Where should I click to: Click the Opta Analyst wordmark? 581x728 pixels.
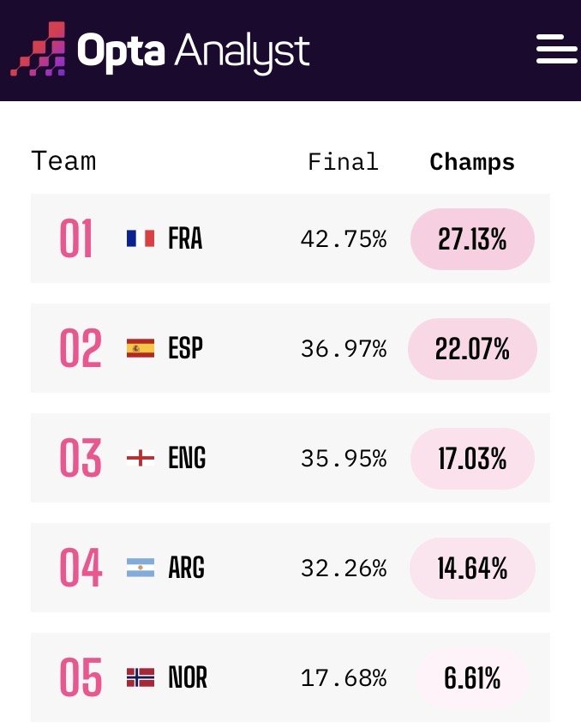193,51
